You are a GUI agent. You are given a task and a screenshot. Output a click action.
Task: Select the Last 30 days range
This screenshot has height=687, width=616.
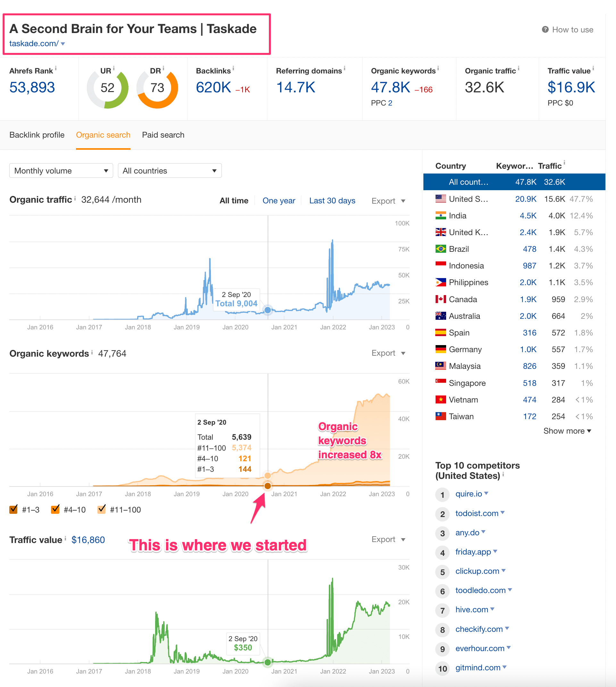332,200
